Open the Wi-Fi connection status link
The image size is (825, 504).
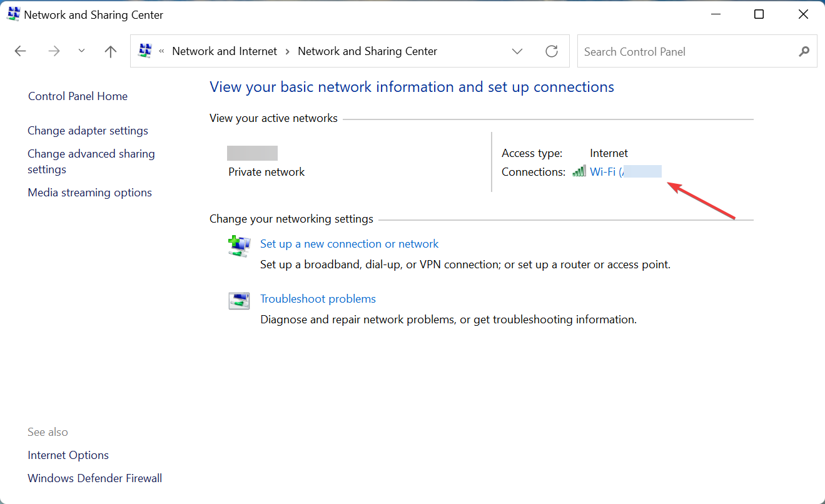coord(625,172)
